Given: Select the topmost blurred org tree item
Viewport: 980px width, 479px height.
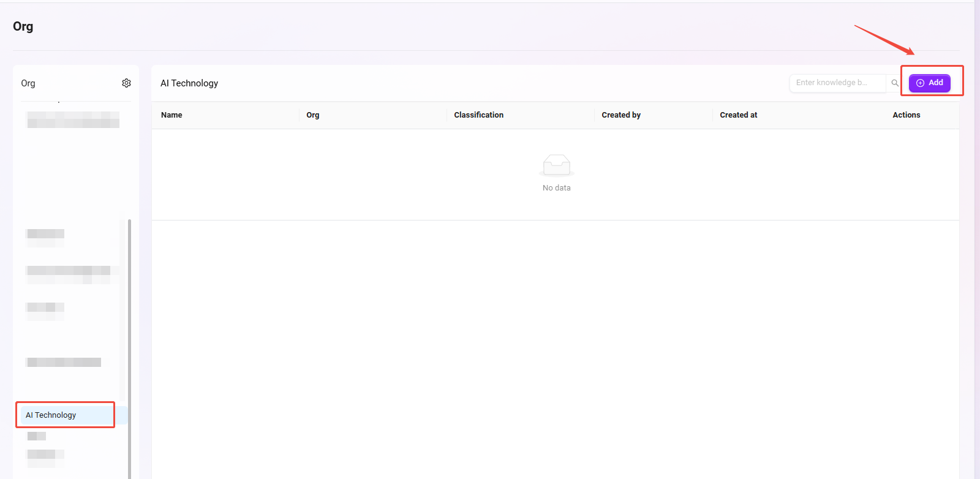Looking at the screenshot, I should point(73,119).
